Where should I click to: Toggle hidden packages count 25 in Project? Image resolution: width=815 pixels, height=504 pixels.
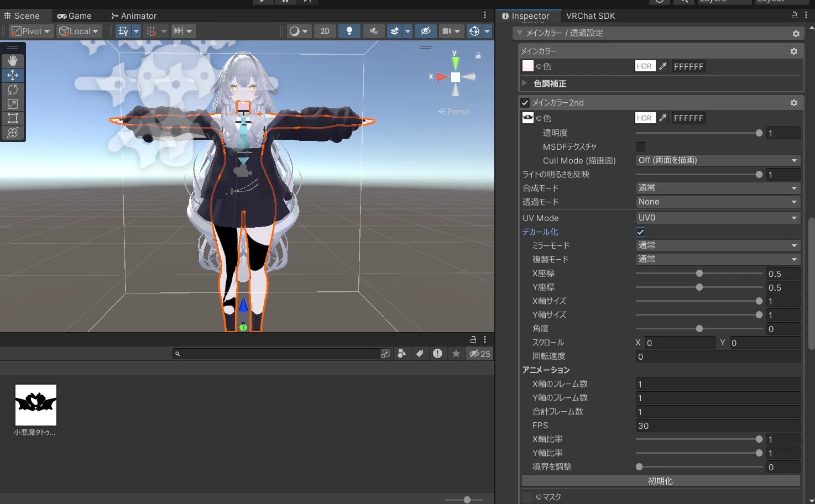(x=479, y=354)
